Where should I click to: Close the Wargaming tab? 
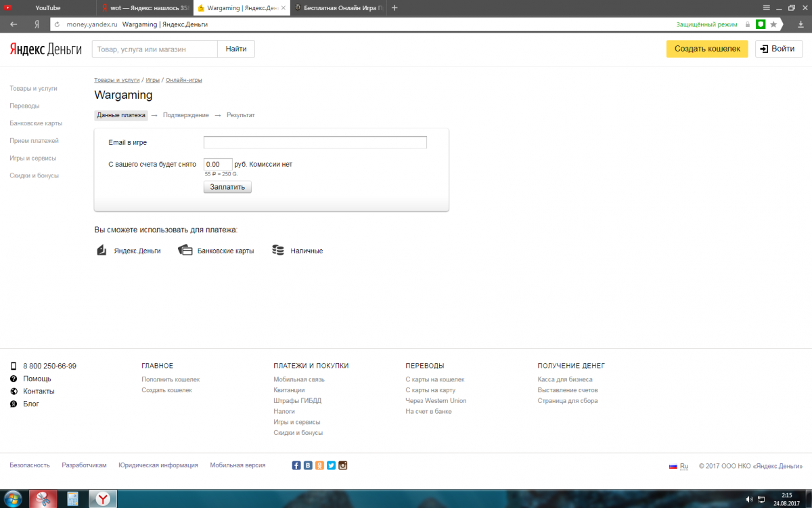[x=283, y=7]
